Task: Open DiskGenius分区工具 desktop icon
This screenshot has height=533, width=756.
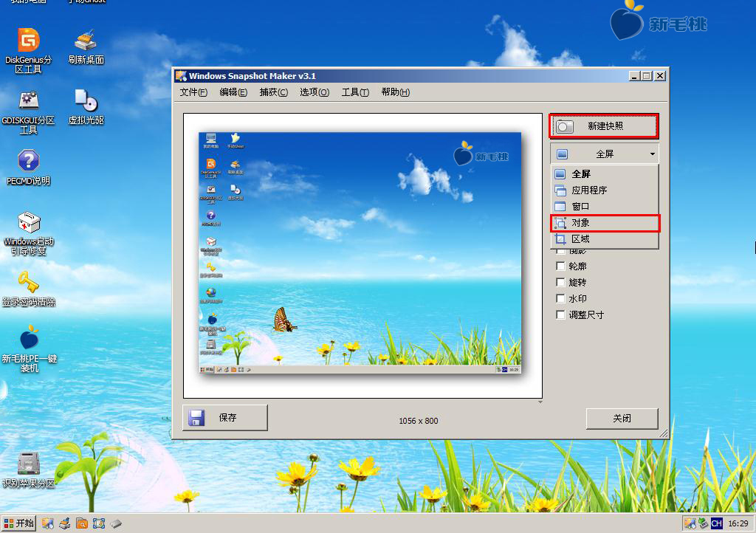Action: pos(29,50)
